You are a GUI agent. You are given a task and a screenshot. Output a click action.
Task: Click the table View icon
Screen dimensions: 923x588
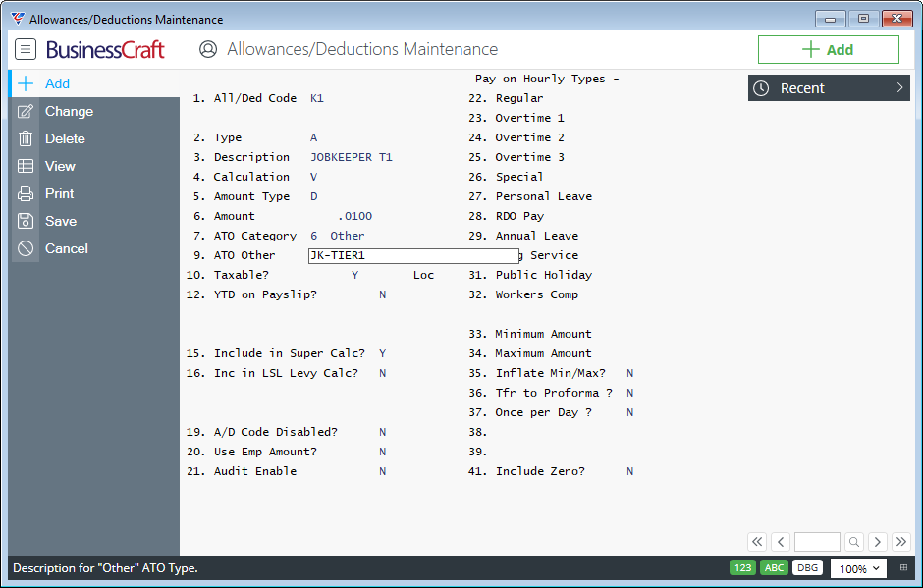click(x=26, y=166)
